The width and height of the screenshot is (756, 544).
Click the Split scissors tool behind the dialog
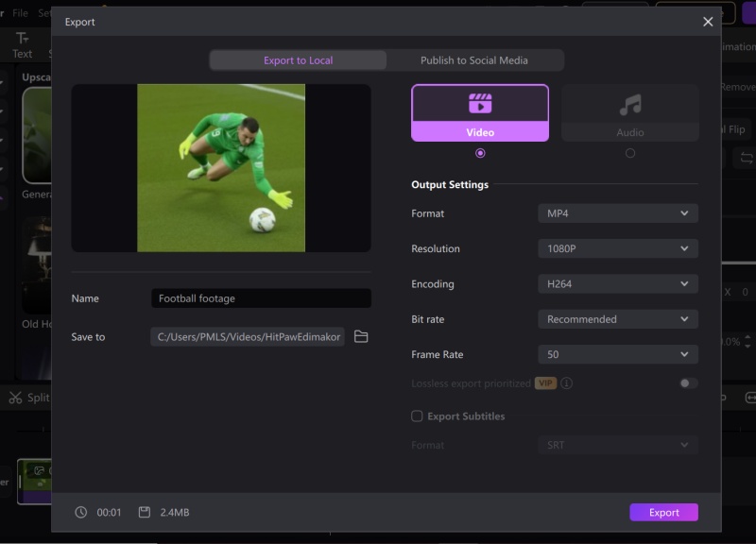point(29,398)
